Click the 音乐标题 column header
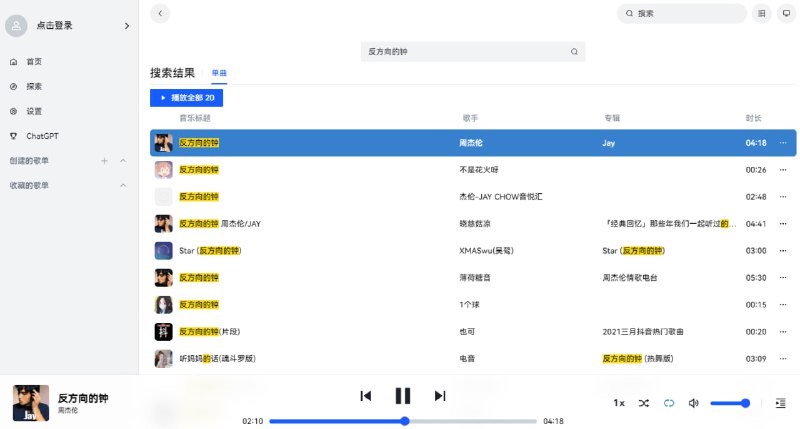 (194, 118)
